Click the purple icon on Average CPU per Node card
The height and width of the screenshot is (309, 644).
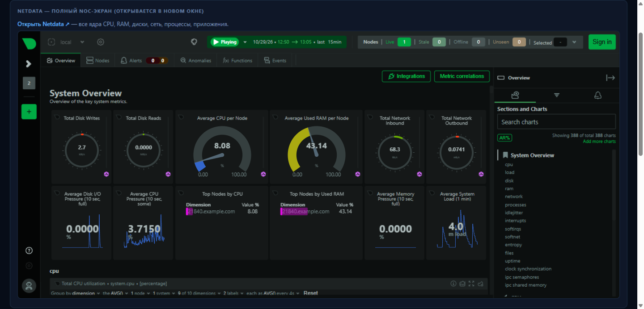(x=263, y=174)
